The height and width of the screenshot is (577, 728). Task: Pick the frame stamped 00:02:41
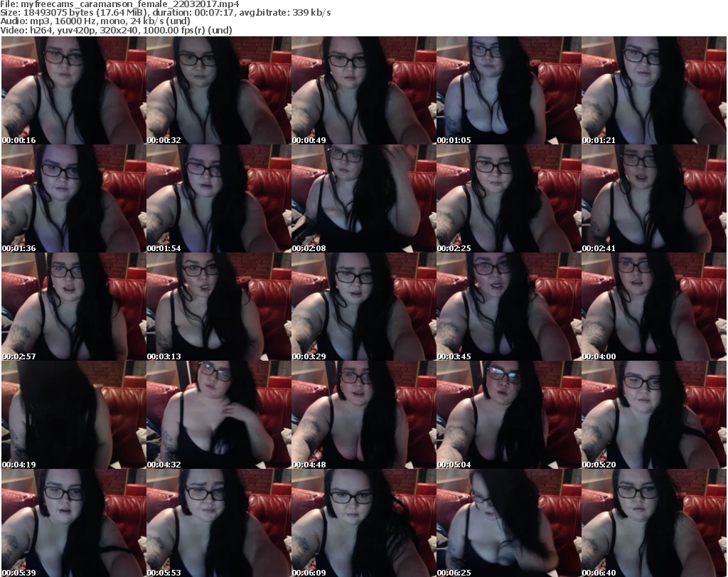[654, 198]
